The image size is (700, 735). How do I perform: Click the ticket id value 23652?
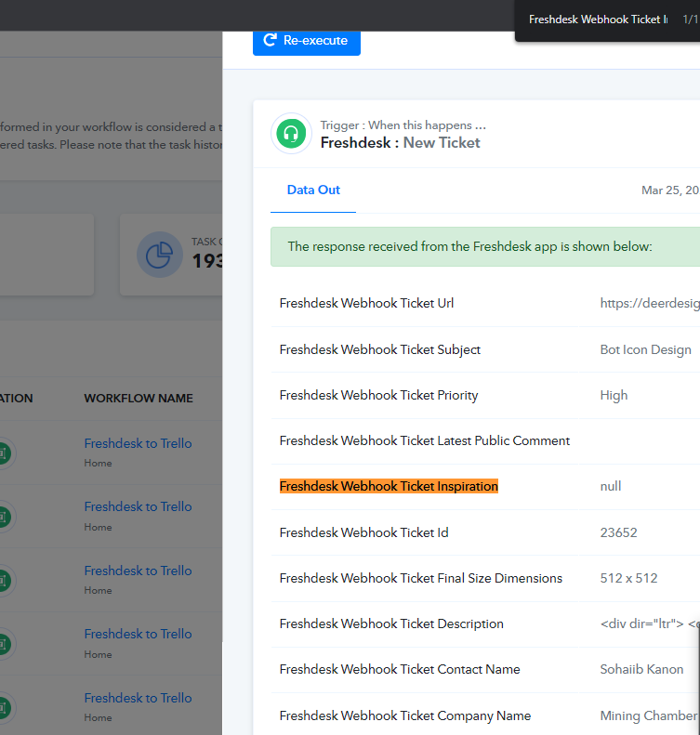[x=618, y=532]
